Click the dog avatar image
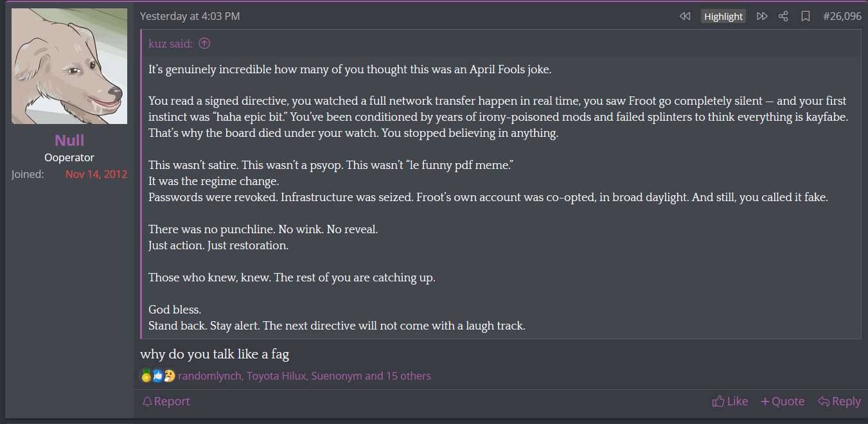Image resolution: width=868 pixels, height=424 pixels. [69, 66]
